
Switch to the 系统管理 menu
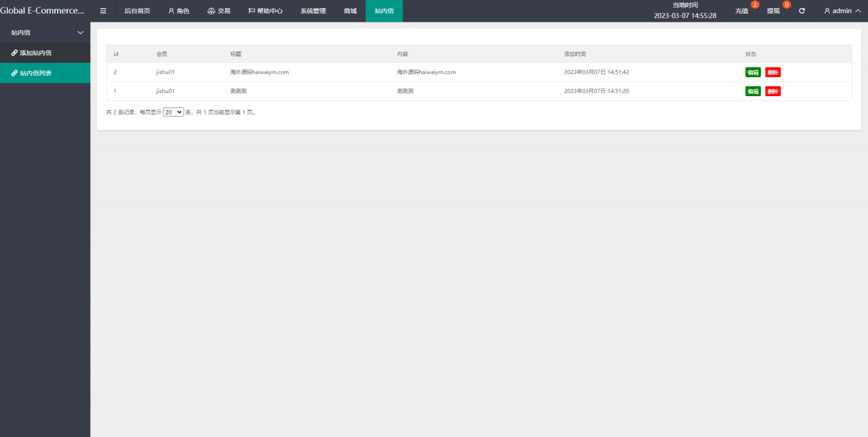coord(313,11)
